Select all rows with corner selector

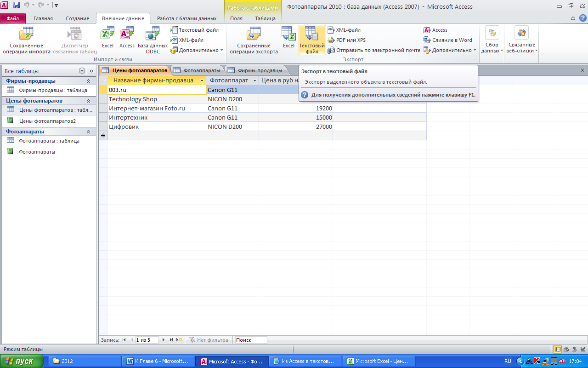pos(103,80)
